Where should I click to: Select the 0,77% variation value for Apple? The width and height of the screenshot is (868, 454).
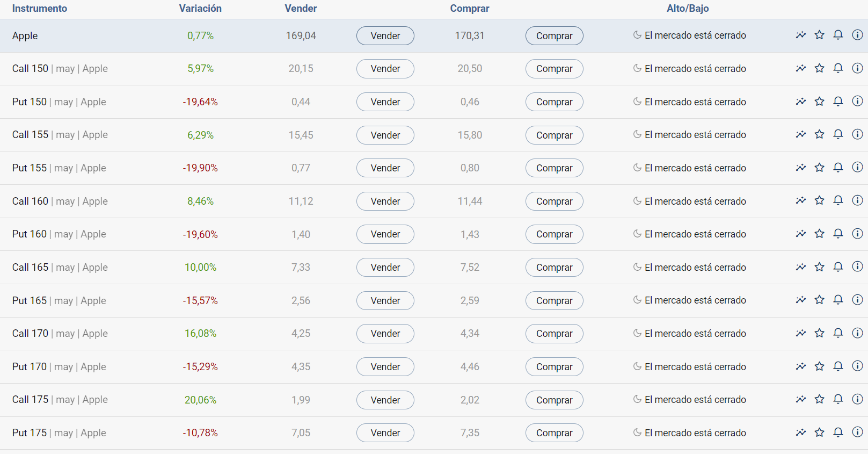(x=200, y=36)
